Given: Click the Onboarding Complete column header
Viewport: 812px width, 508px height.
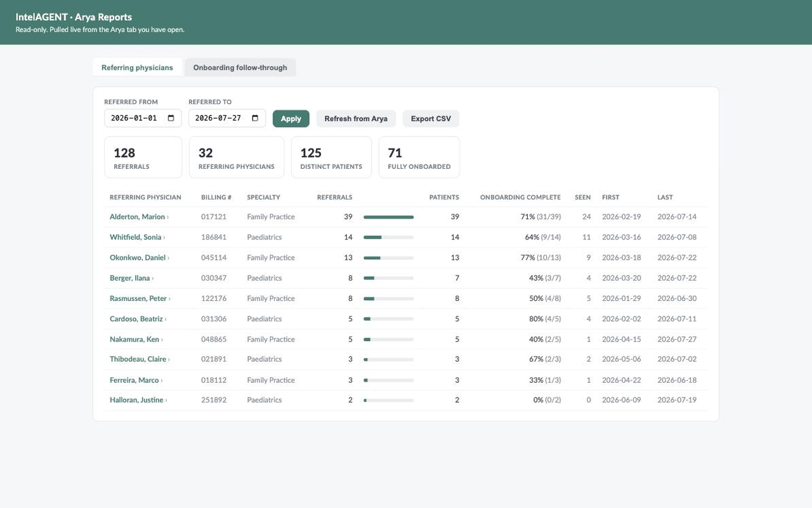Looking at the screenshot, I should pos(520,197).
